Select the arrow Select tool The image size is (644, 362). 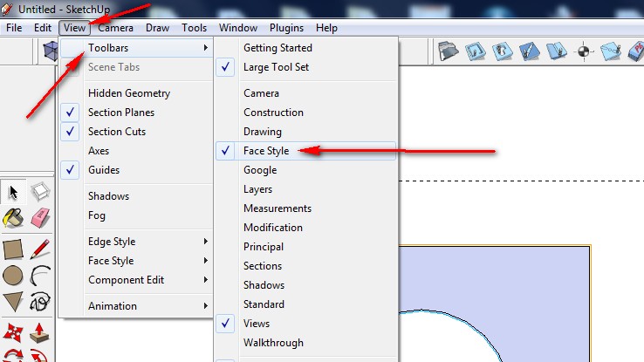click(x=13, y=192)
